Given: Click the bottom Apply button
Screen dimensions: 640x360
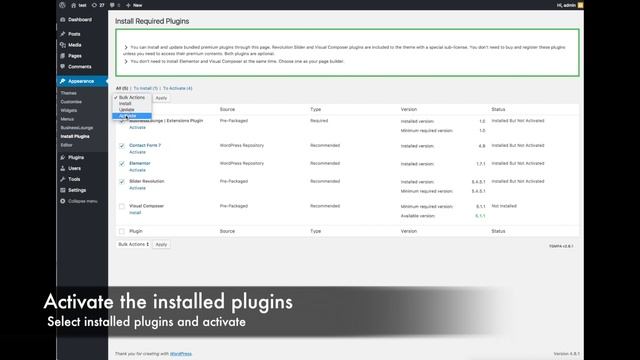Looking at the screenshot, I should [161, 244].
